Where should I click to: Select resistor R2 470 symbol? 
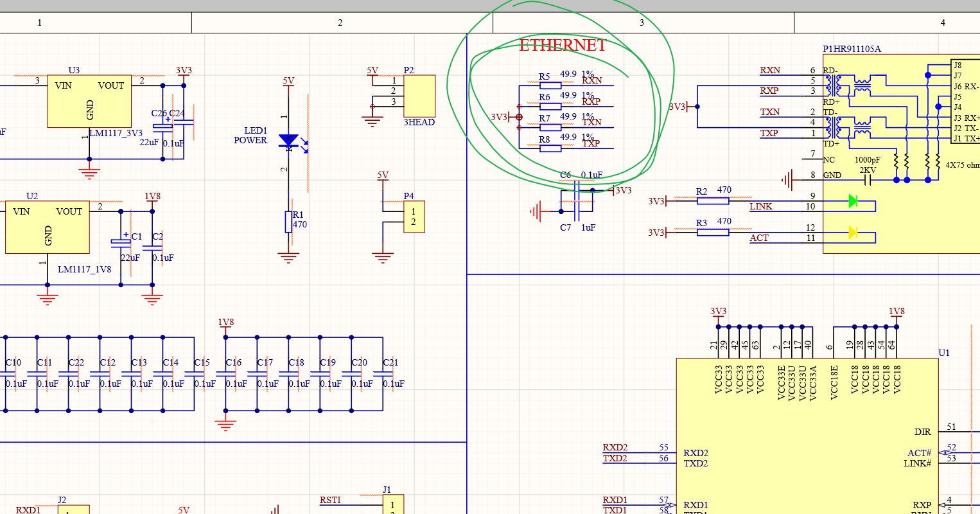(713, 201)
